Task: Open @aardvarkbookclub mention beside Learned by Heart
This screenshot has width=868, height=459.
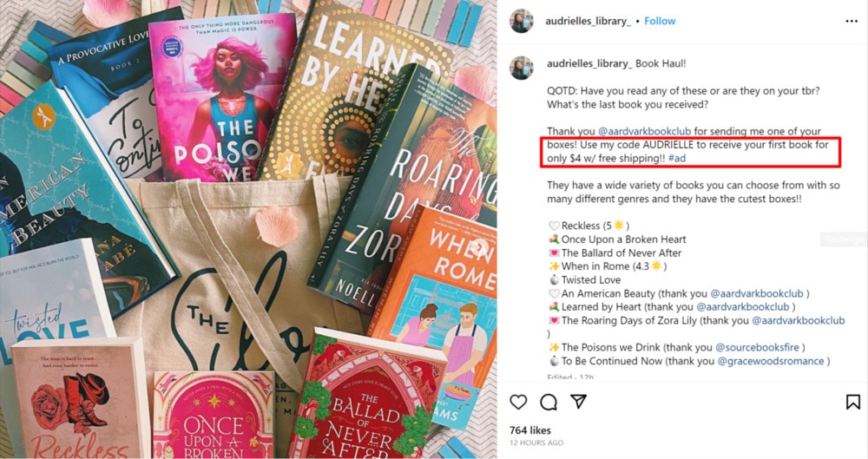Action: pyautogui.click(x=743, y=307)
